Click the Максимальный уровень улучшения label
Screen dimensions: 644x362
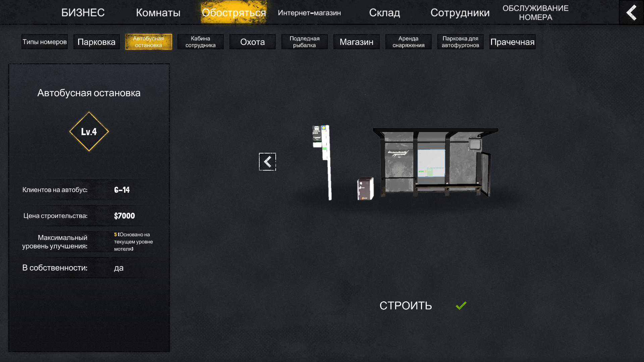point(55,242)
